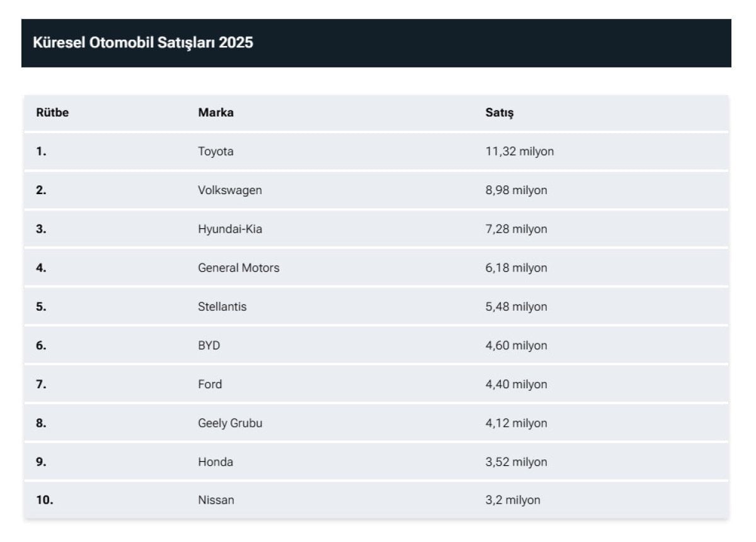Select the Ford brand cell
The height and width of the screenshot is (542, 756).
point(210,384)
